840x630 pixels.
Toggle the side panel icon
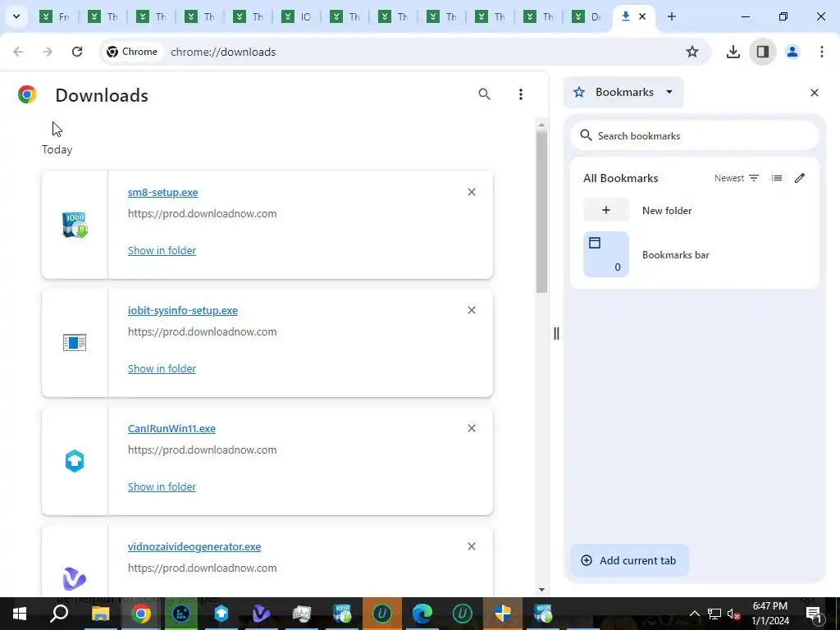[763, 52]
